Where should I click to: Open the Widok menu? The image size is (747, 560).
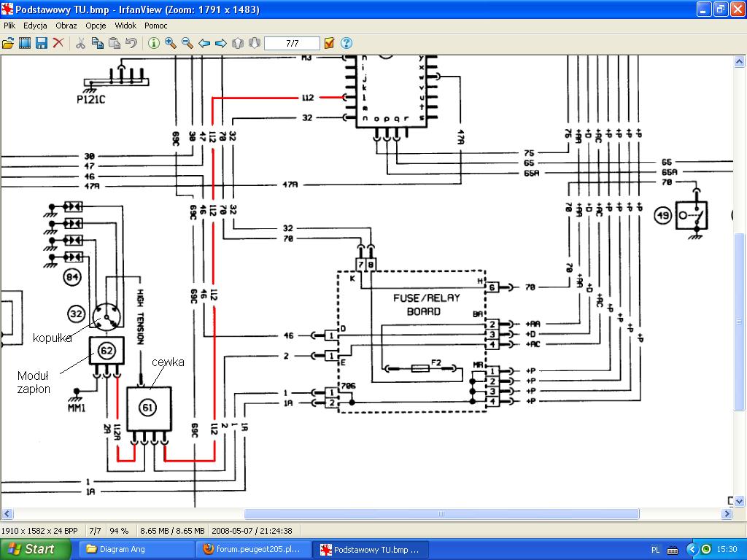[x=125, y=26]
